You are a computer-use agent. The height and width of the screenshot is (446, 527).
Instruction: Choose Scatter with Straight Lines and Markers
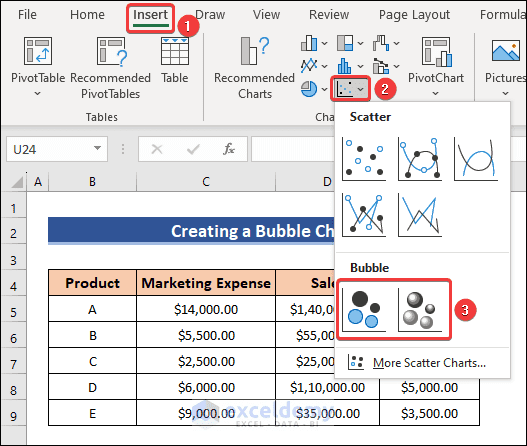(x=364, y=215)
